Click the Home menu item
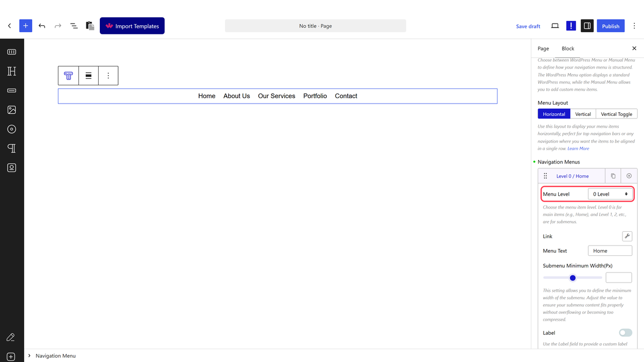The height and width of the screenshot is (362, 644). click(207, 96)
